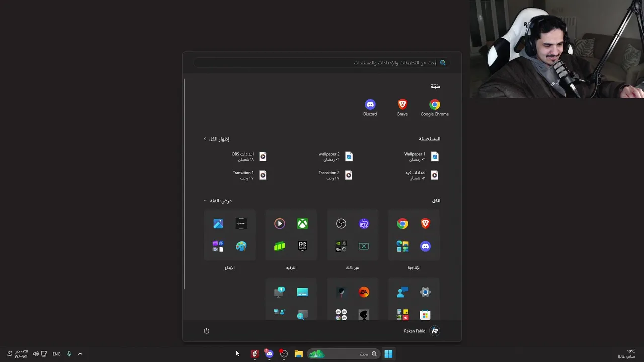Open the taskbar clock and date

click(21, 354)
